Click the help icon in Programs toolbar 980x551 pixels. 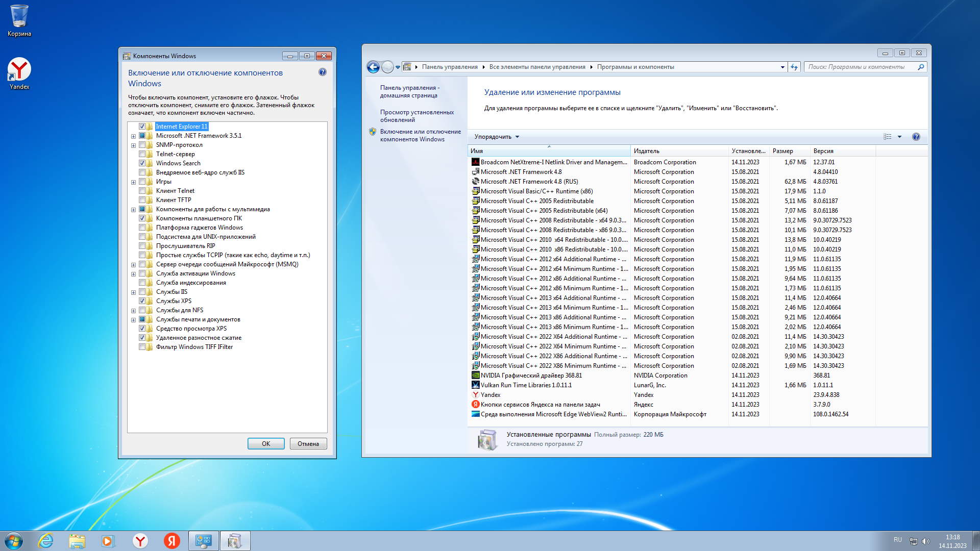[916, 137]
